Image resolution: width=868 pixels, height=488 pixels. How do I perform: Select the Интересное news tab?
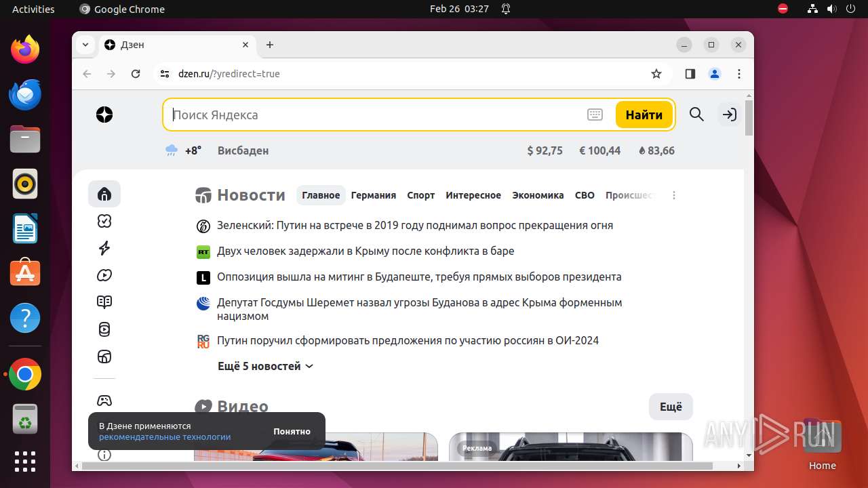click(473, 195)
